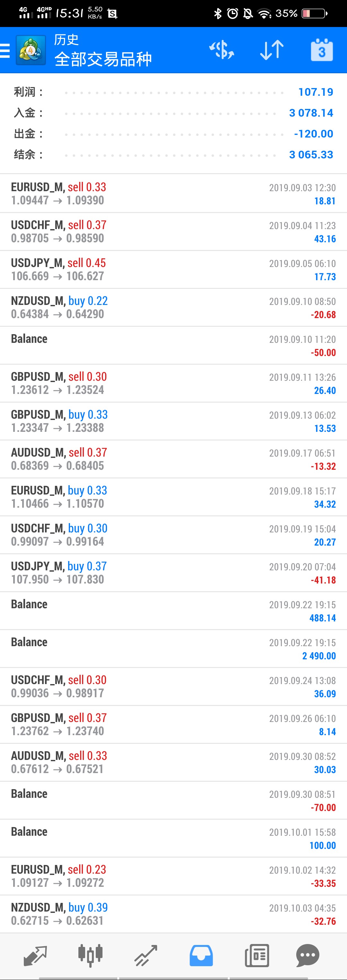Viewport: 347px width, 980px height.
Task: Open the News tab icon
Action: pos(257,955)
